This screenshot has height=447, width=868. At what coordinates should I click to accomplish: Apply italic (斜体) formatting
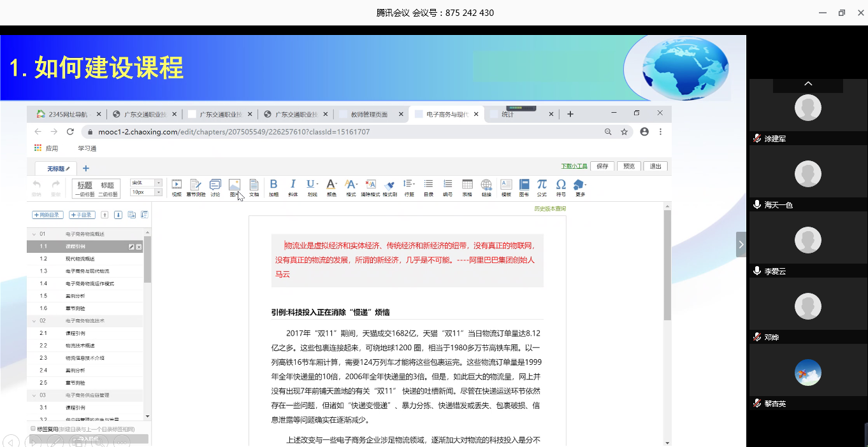click(293, 188)
